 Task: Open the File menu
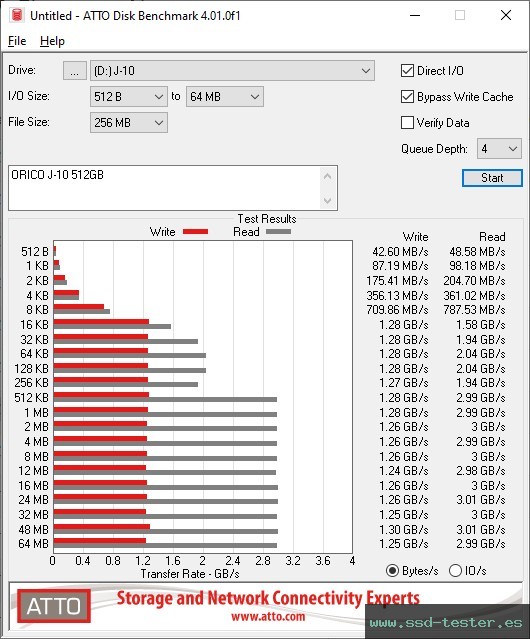coord(17,41)
